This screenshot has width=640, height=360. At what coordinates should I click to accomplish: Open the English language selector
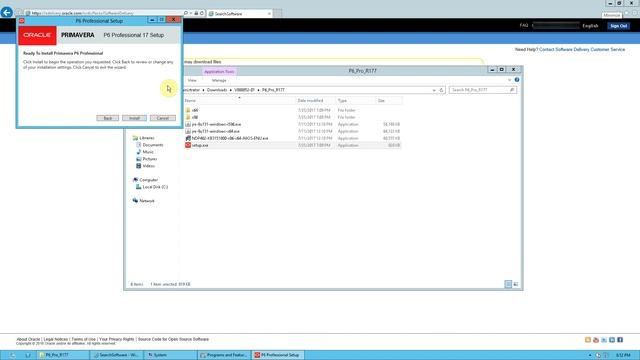click(x=590, y=26)
